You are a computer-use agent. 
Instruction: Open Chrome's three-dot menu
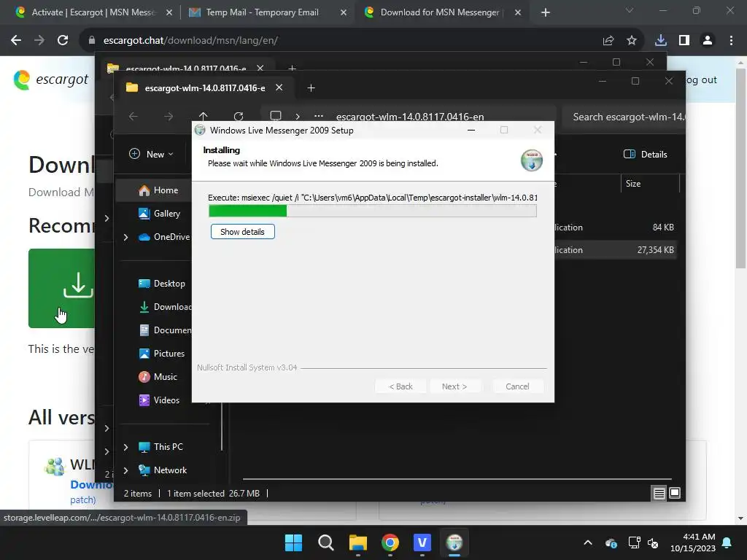coord(731,41)
